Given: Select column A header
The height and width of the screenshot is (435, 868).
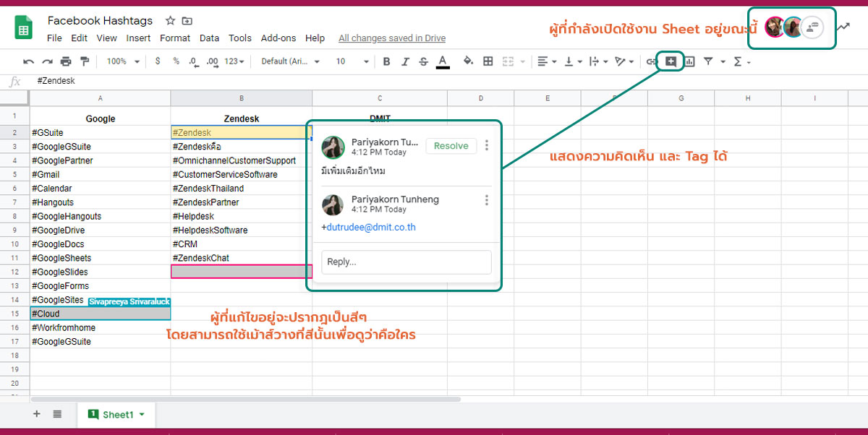Looking at the screenshot, I should (x=101, y=98).
